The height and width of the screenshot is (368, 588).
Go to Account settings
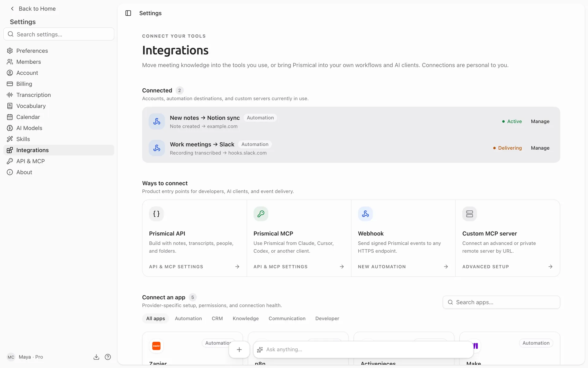(59, 73)
